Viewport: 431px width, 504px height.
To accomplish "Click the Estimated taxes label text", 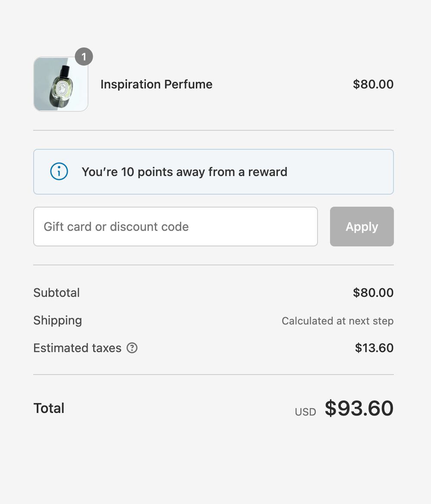I will coord(77,348).
